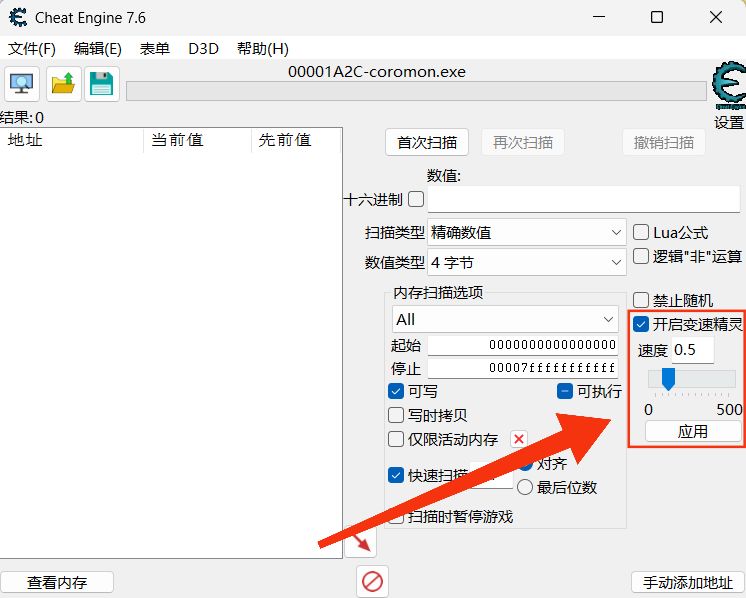Minimize the Cheat Engine window

[599, 18]
